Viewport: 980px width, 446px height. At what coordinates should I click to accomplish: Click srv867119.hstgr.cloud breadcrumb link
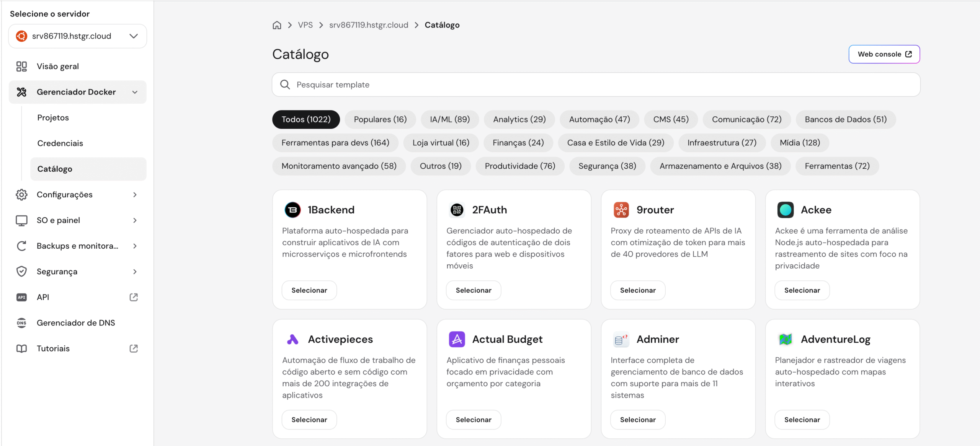369,25
